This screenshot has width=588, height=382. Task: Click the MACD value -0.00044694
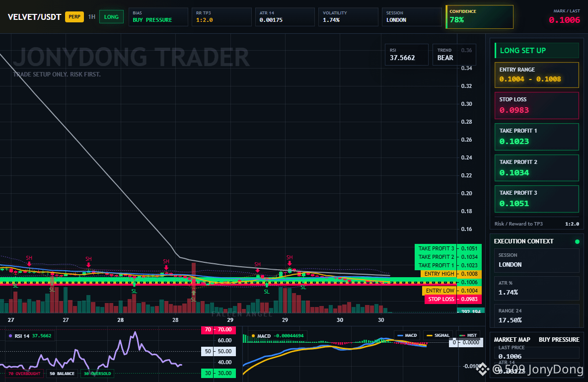coord(289,336)
